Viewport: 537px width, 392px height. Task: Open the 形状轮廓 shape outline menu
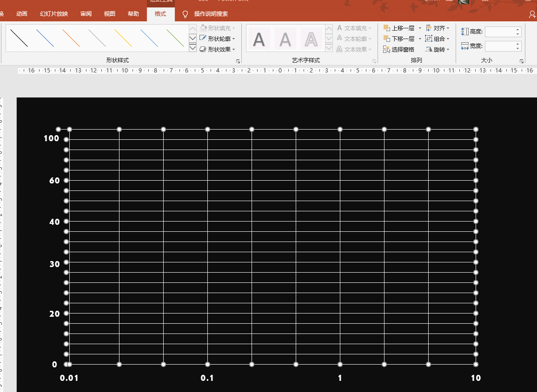click(x=217, y=39)
